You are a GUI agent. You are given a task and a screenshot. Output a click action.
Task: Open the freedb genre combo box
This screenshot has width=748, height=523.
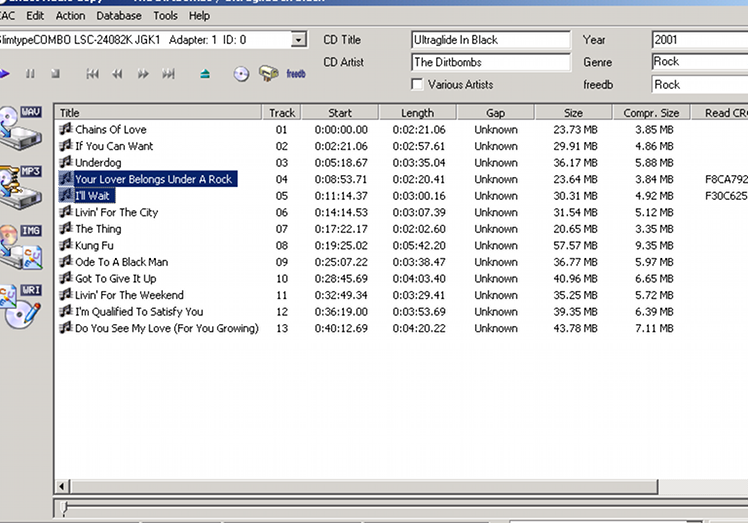[699, 84]
